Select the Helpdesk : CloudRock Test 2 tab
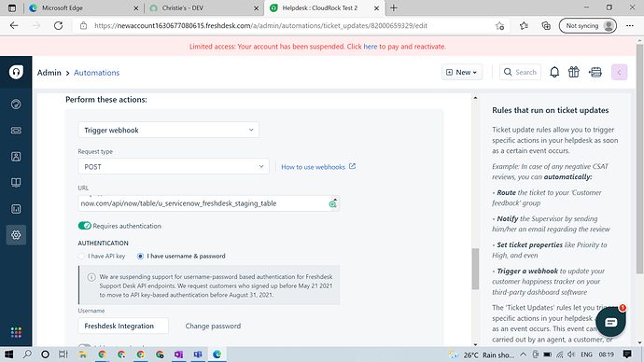The height and width of the screenshot is (362, 644). (x=325, y=7)
